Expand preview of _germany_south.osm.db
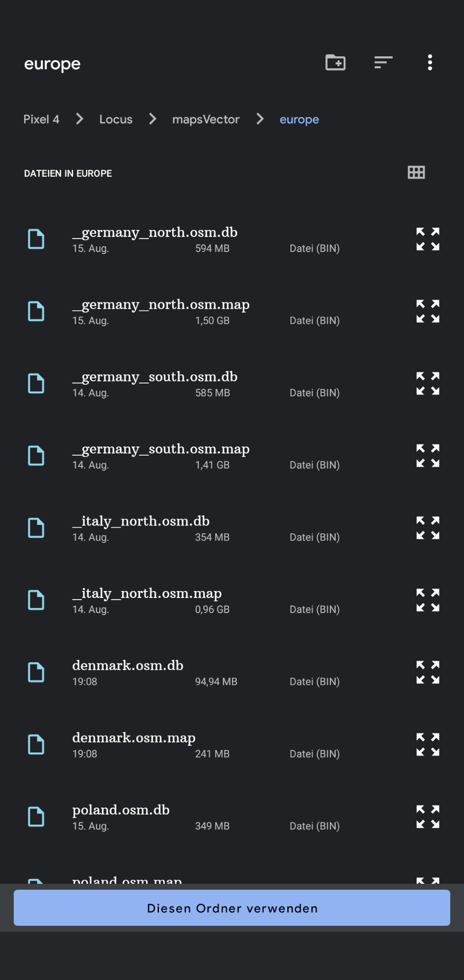 point(428,384)
